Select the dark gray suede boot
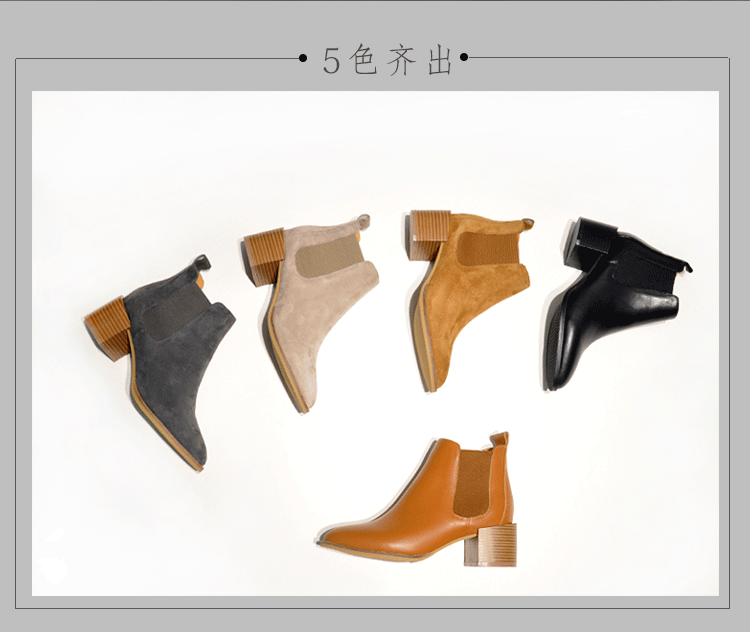The width and height of the screenshot is (750, 632). coord(160,363)
